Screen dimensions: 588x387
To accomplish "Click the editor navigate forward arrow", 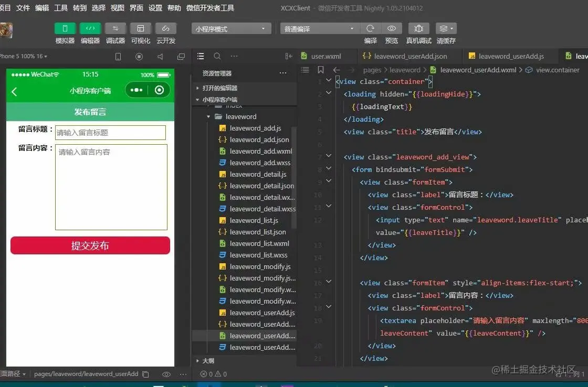I will (x=351, y=70).
